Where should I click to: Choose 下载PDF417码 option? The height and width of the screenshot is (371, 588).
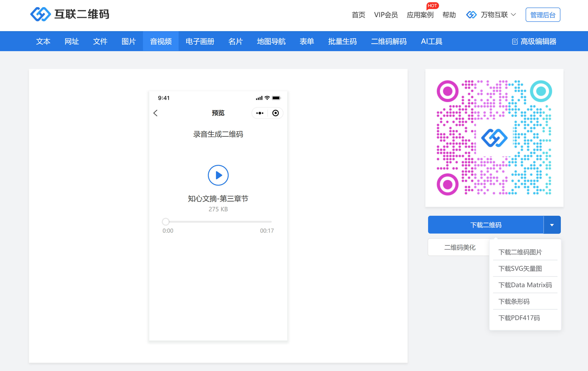(519, 318)
